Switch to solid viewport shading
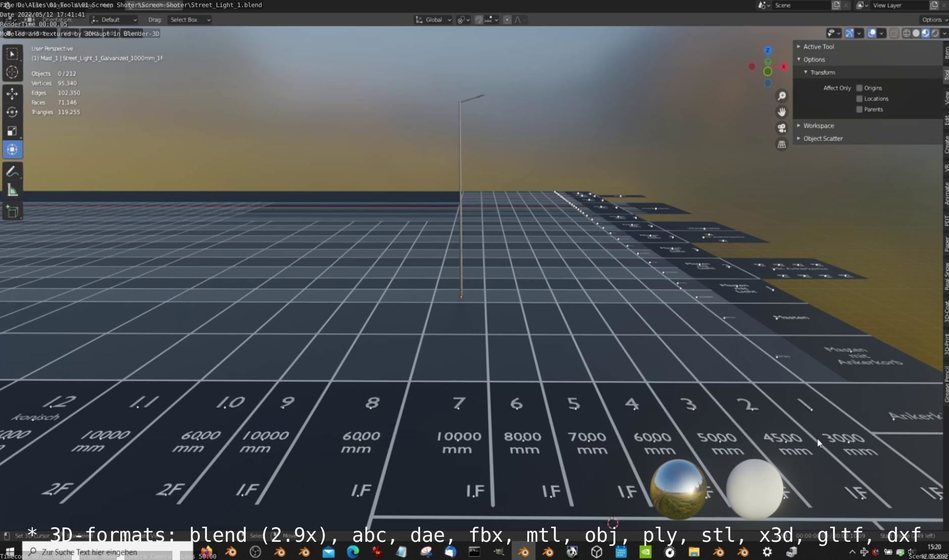Screen dimensions: 949x560 point(916,33)
